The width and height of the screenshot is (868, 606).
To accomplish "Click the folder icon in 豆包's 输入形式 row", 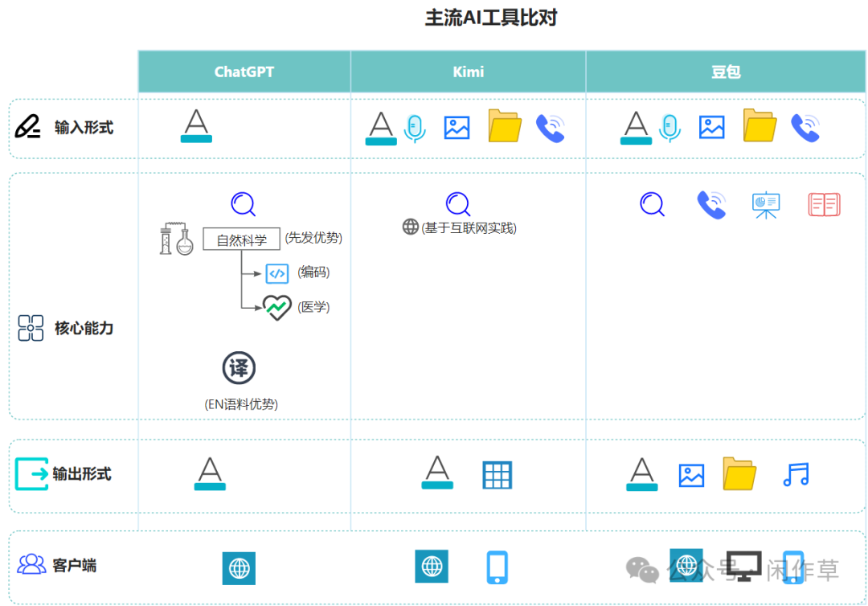I will point(759,125).
